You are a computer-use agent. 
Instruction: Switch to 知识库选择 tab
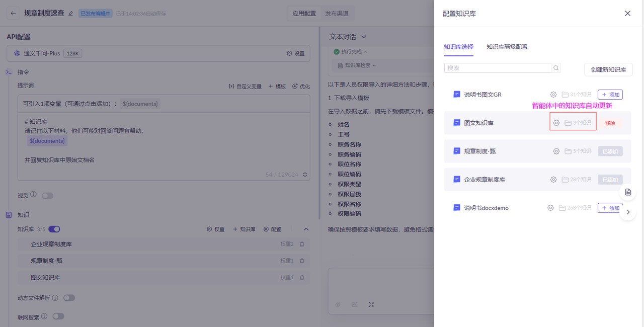coord(458,47)
